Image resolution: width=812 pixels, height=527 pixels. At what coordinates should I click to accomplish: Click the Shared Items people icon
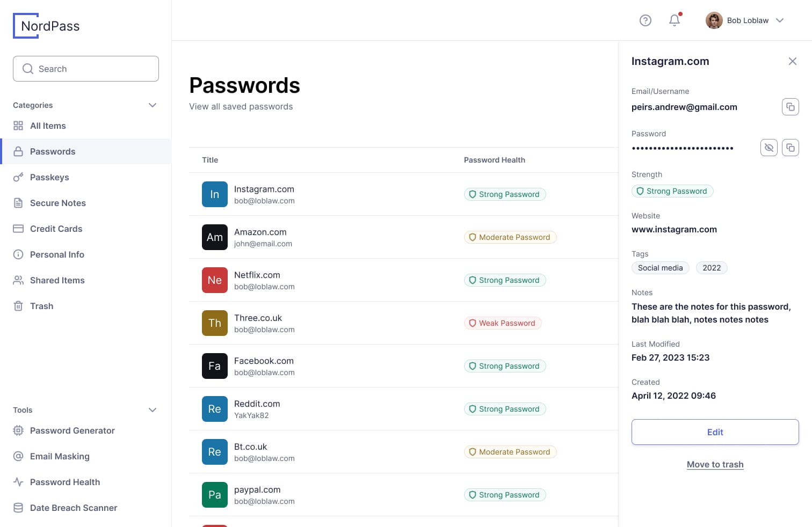[18, 280]
